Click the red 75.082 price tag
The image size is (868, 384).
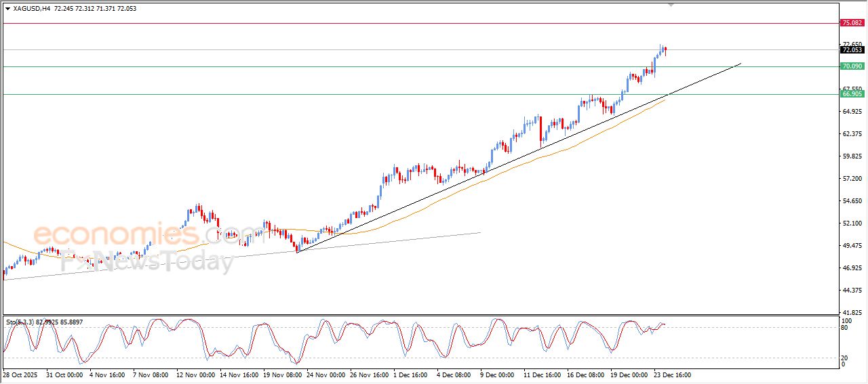pyautogui.click(x=851, y=23)
